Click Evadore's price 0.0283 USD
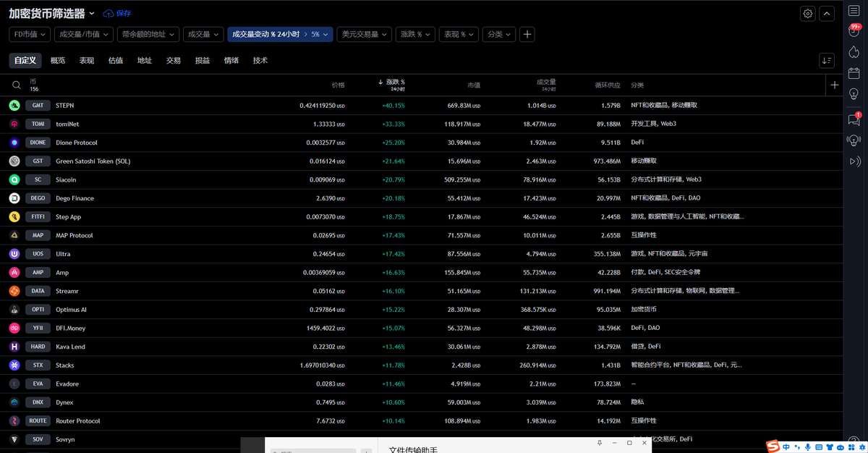This screenshot has width=868, height=453. 330,384
